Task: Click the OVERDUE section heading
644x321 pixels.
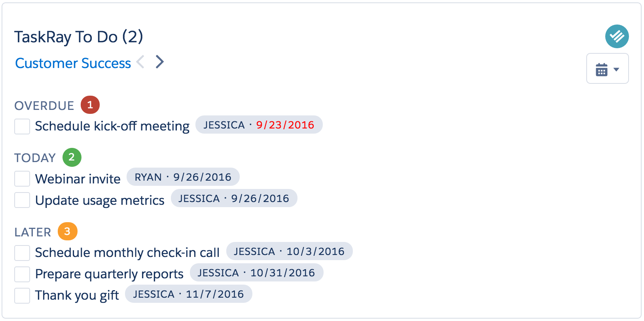Action: click(44, 106)
